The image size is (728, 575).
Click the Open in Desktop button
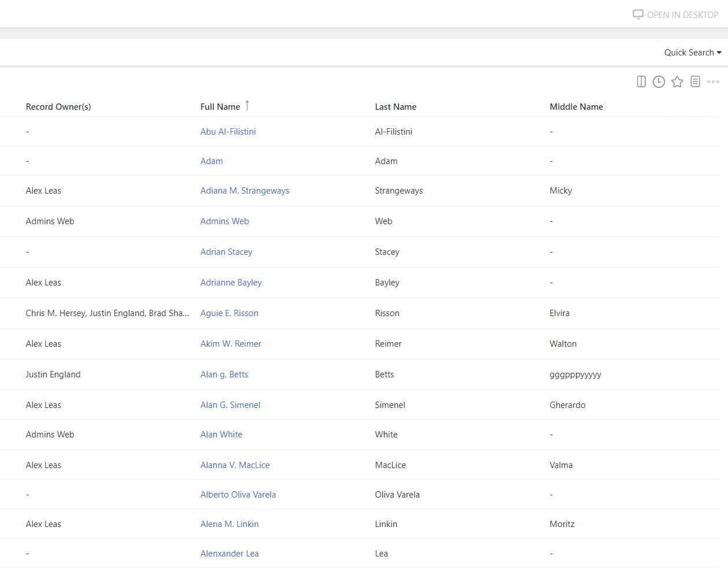click(675, 14)
